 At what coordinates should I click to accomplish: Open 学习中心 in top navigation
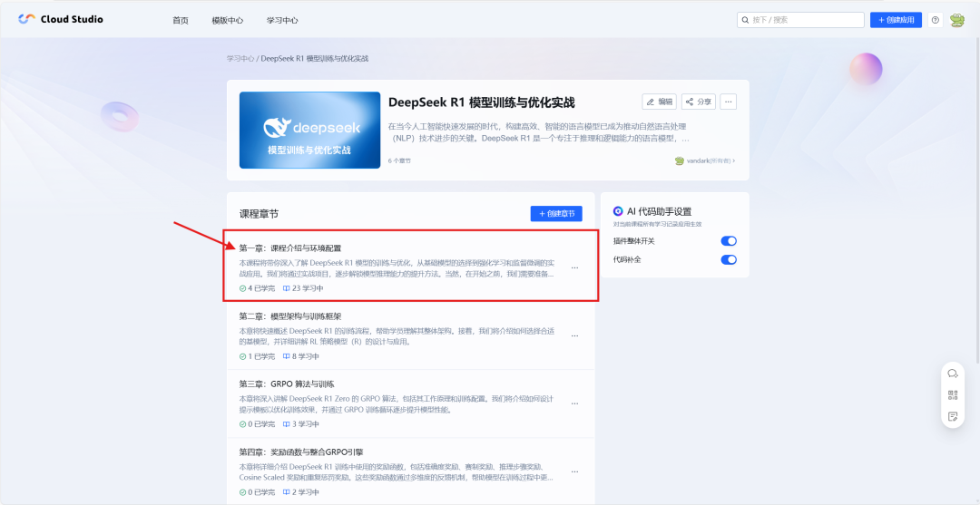282,20
